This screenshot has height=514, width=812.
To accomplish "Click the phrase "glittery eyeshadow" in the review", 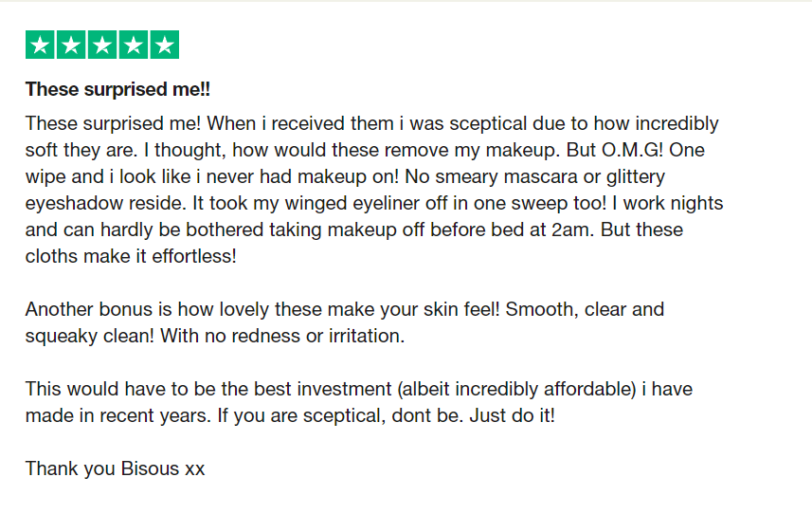I will (635, 176).
